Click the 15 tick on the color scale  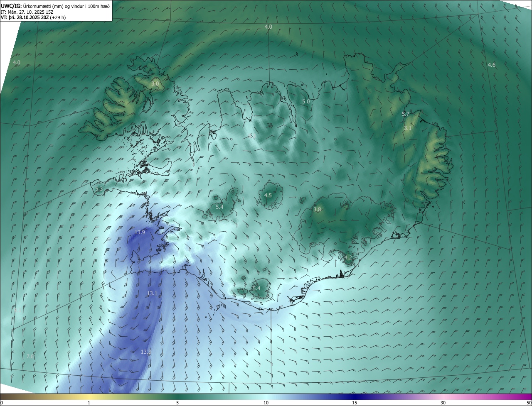click(x=355, y=403)
